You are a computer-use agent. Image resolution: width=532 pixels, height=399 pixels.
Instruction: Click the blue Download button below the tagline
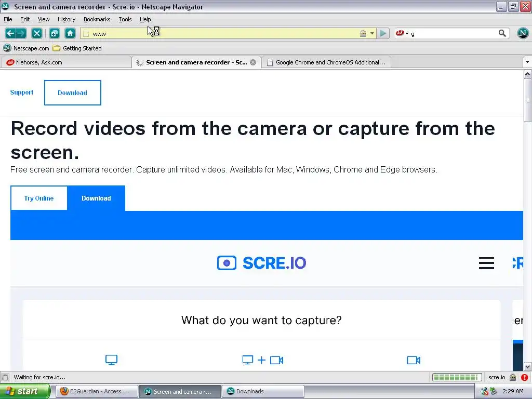point(96,198)
